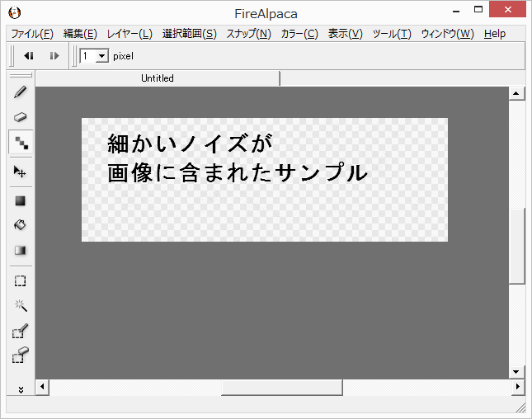This screenshot has height=419, width=532.
Task: Select the Dot pixel tool
Action: point(21,142)
